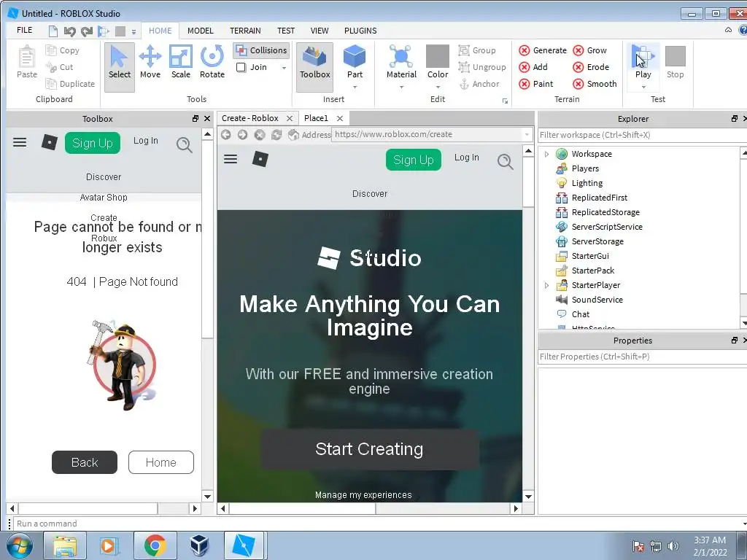This screenshot has width=747, height=560.
Task: Switch to the PLUGINS ribbon tab
Action: [360, 31]
